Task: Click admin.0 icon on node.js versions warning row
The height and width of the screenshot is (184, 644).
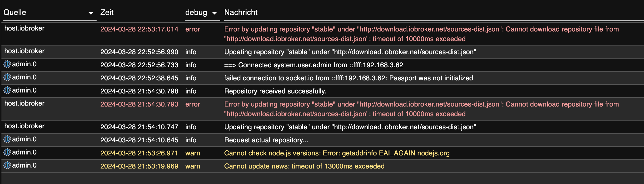Action: [7, 152]
